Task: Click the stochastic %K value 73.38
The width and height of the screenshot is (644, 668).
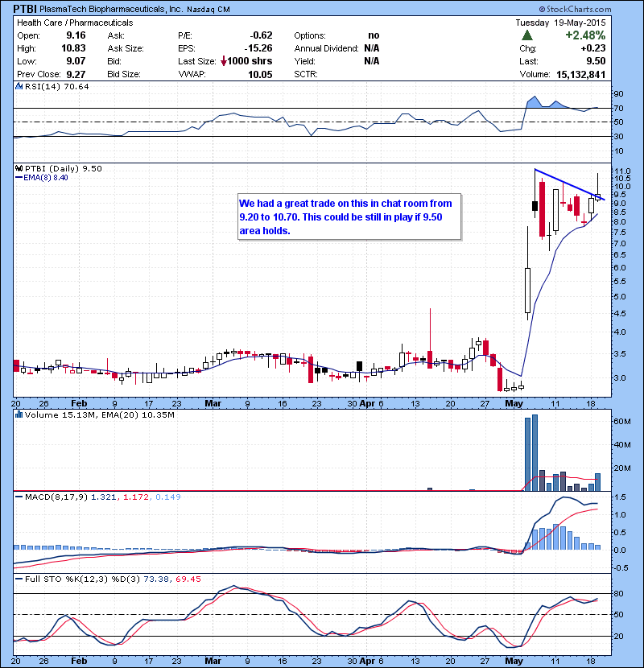Action: click(x=155, y=579)
